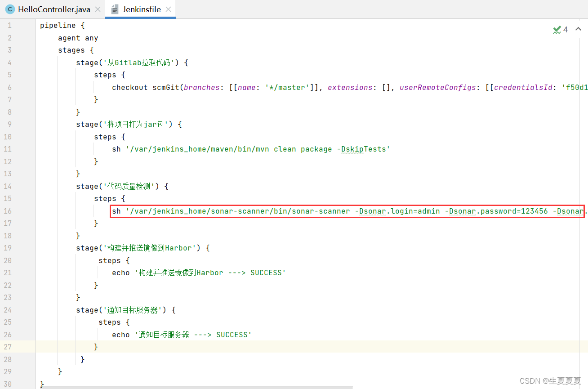Click the horizontal scrollbar under the editor
This screenshot has width=588, height=389.
click(196, 387)
